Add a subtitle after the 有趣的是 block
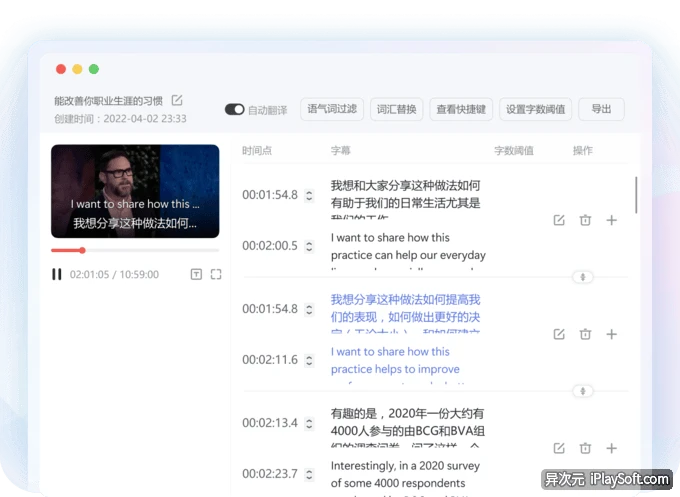The height and width of the screenshot is (497, 680). click(x=611, y=448)
